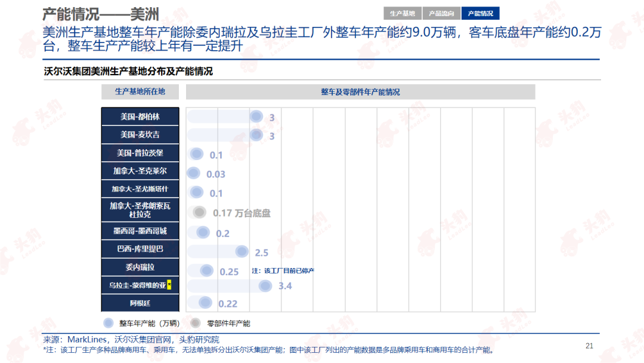
Task: Click the blue data dot for 美国-麦坎吉
Action: 256,134
